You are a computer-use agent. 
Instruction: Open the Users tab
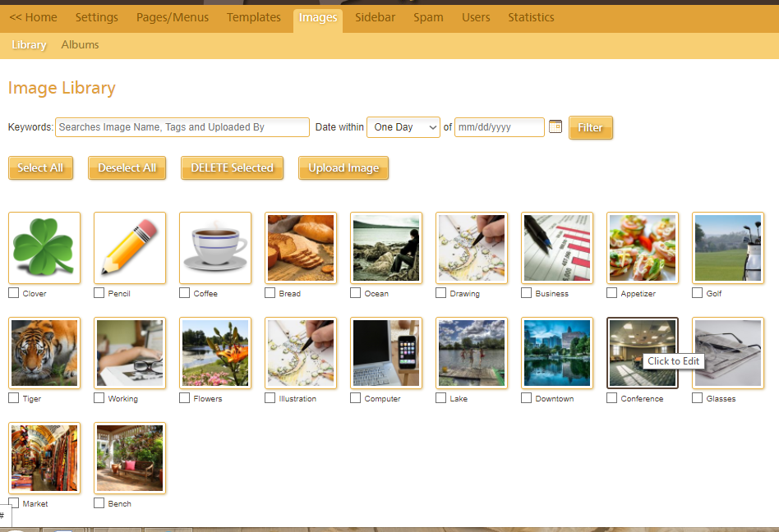pyautogui.click(x=476, y=17)
